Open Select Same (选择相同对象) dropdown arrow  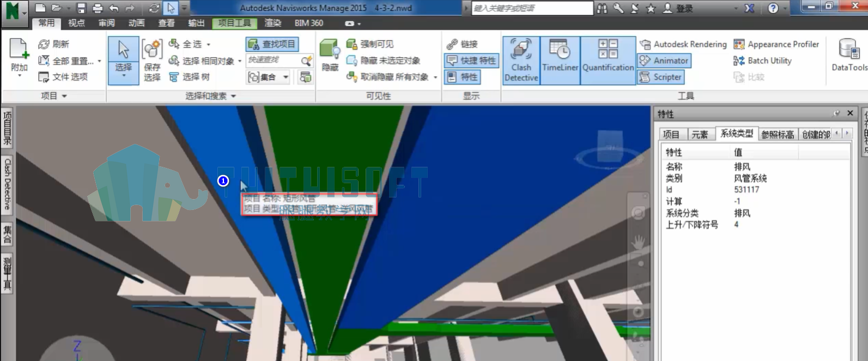point(239,61)
